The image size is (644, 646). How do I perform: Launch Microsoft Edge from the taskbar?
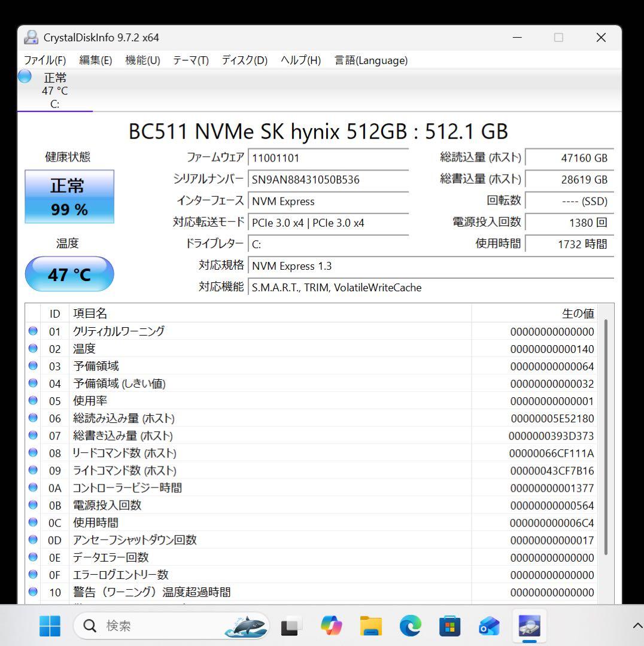pos(410,626)
